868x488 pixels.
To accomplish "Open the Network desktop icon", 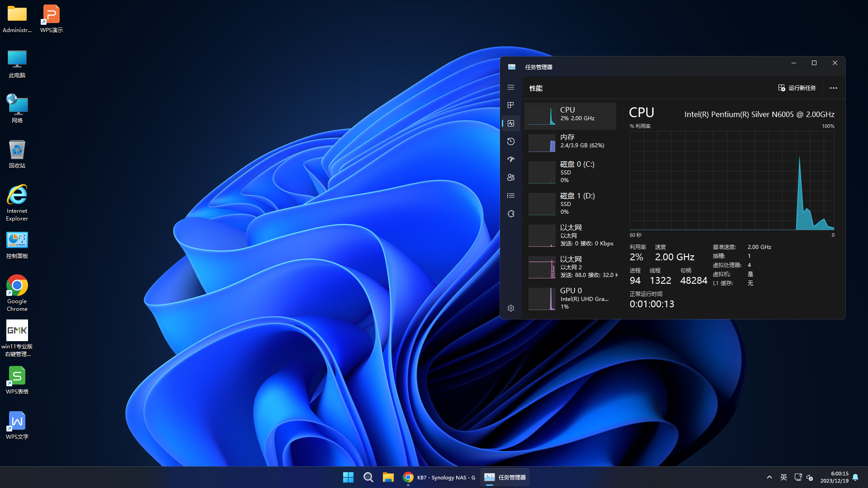I will (17, 109).
